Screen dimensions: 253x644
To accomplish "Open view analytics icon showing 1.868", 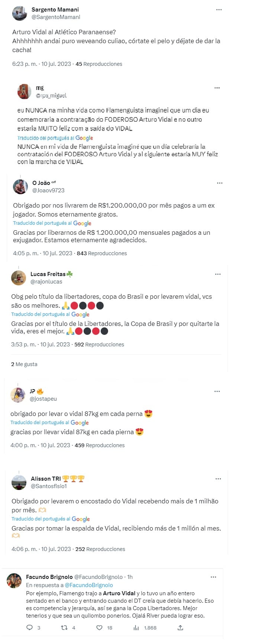I will click(136, 628).
